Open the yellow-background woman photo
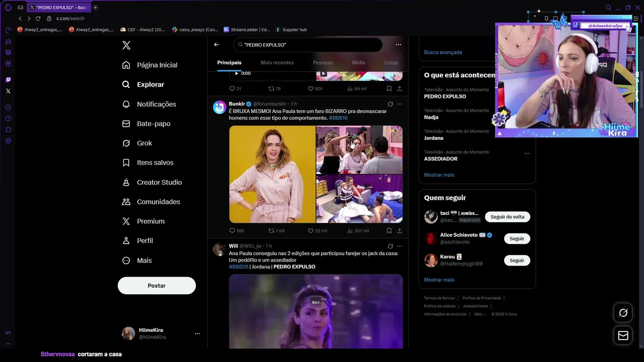The width and height of the screenshot is (644, 362). pos(272,174)
